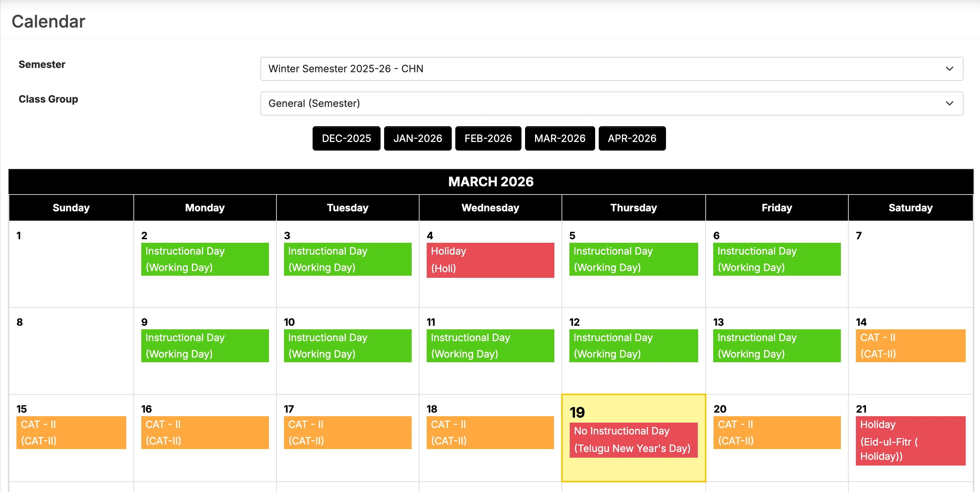Click the Thursday column header
The height and width of the screenshot is (492, 980).
click(633, 208)
